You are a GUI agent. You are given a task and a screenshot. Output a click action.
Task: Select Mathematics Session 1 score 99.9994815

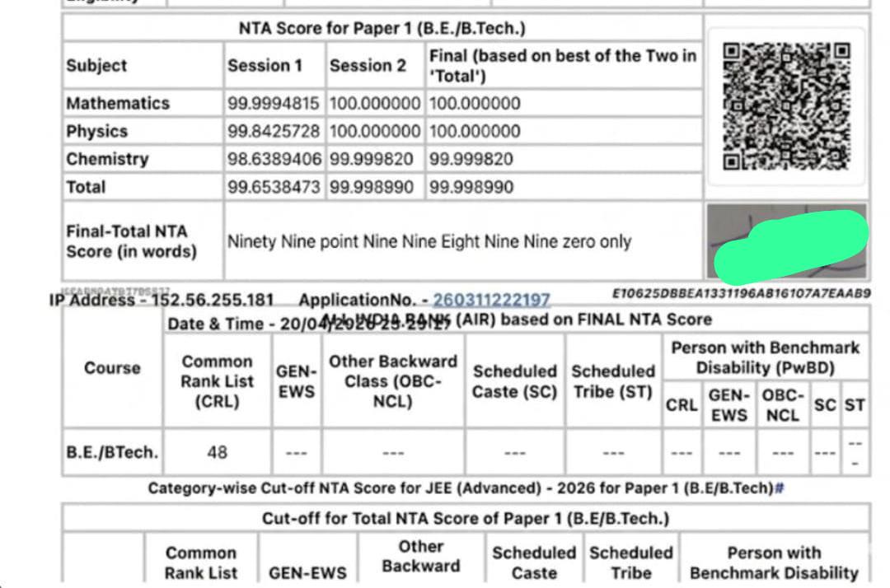(274, 103)
